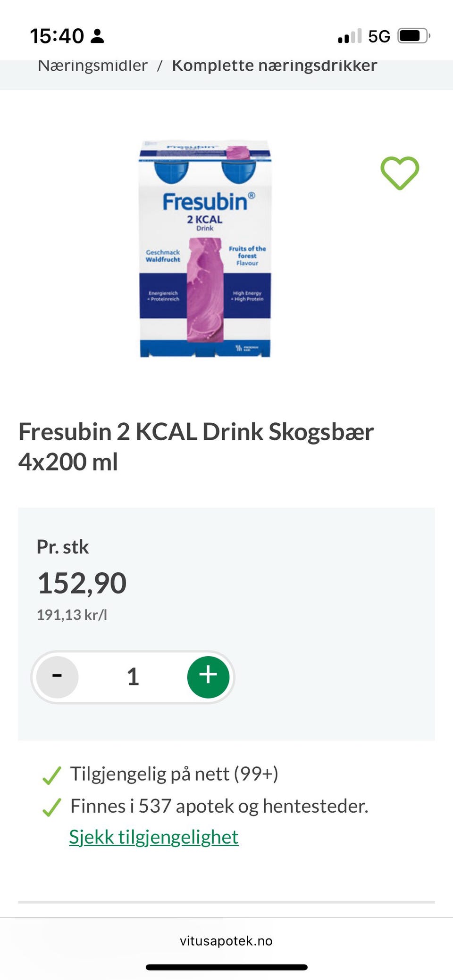This screenshot has width=453, height=980.
Task: Tap the 5G network indicator
Action: click(x=379, y=36)
